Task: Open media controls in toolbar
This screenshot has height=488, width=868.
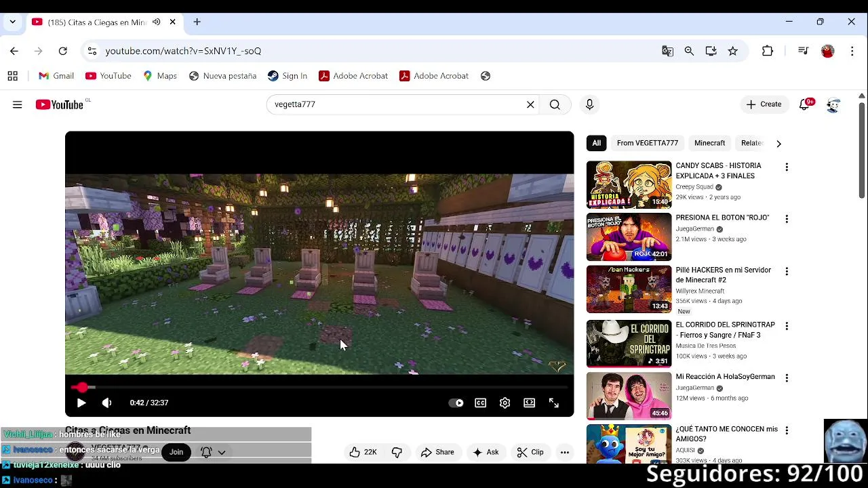Action: tap(803, 51)
